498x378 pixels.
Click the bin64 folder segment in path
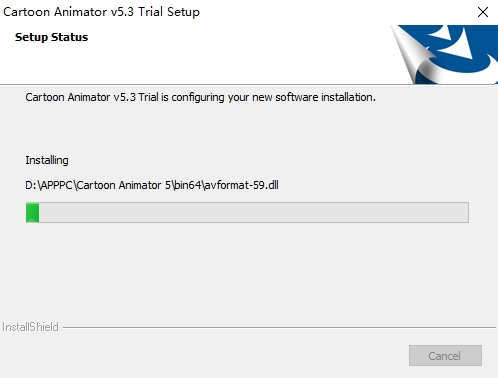pyautogui.click(x=187, y=185)
